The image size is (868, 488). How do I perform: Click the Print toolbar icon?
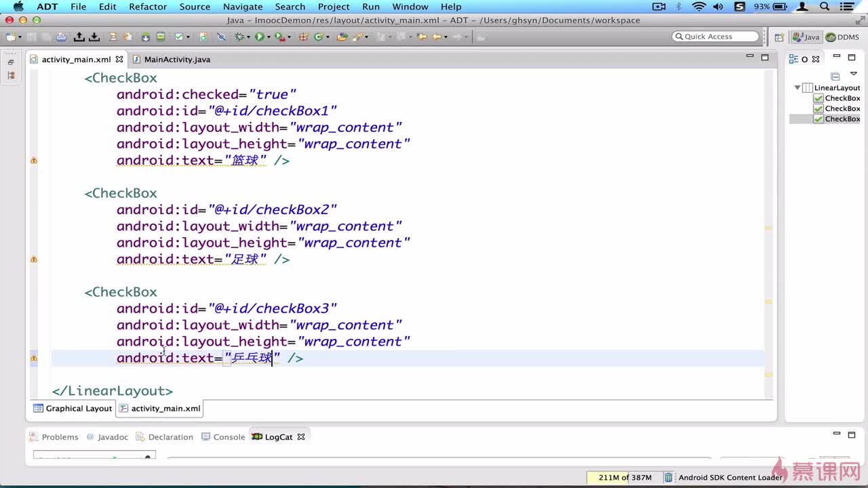click(x=61, y=37)
